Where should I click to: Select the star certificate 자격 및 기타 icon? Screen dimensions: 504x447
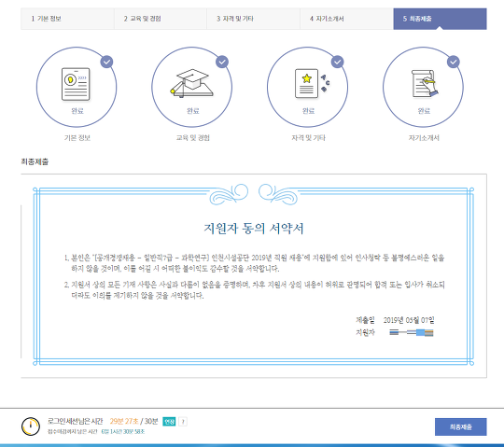tap(312, 83)
